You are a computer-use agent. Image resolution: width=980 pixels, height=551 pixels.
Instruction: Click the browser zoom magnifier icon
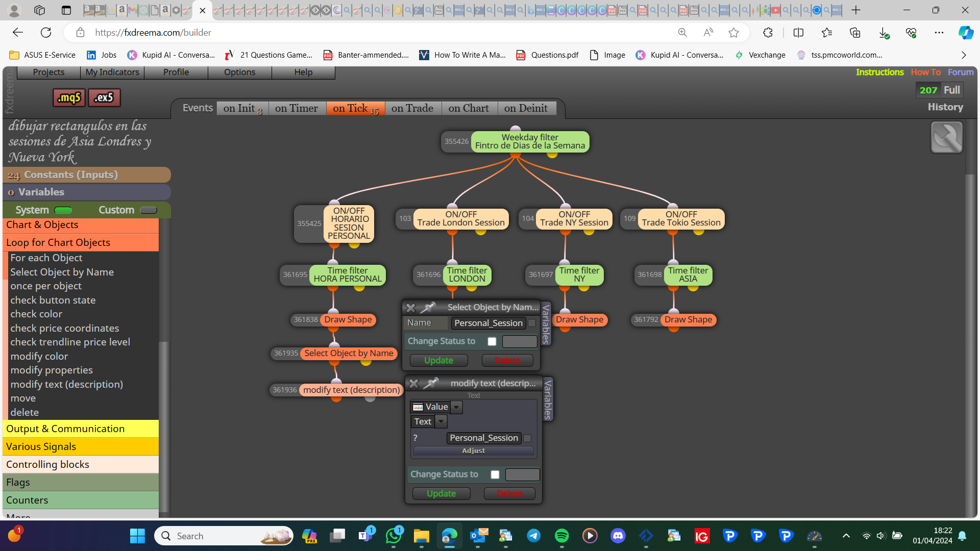point(682,33)
